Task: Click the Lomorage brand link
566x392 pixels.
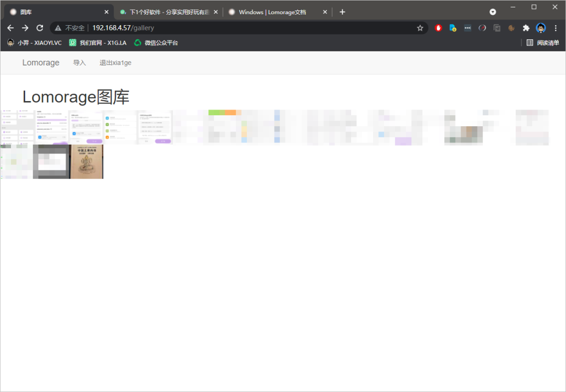Action: (x=41, y=62)
